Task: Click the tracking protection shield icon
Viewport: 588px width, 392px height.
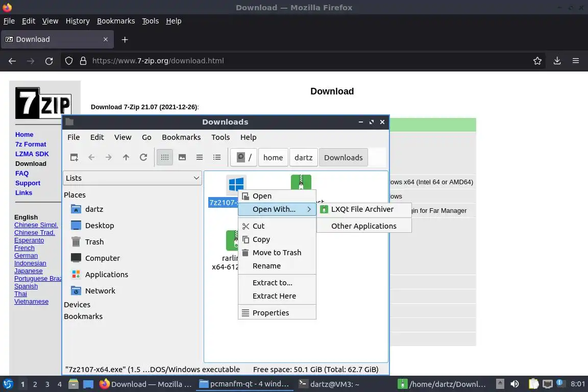Action: point(68,61)
